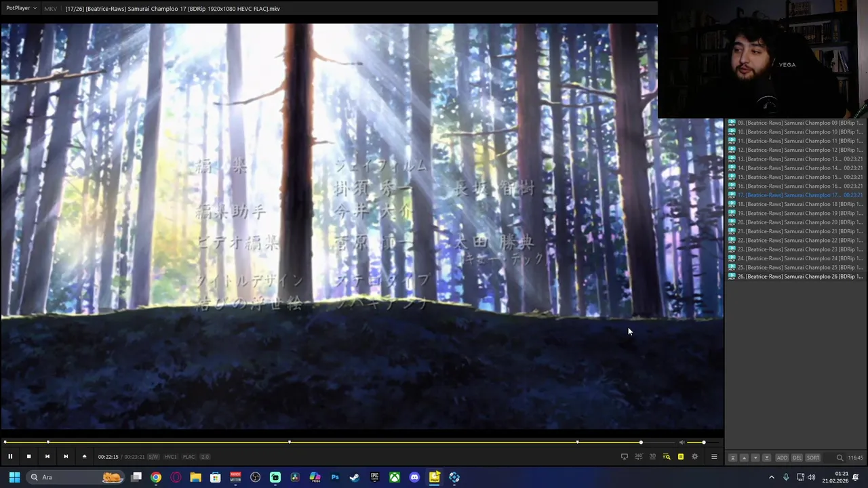Toggle 3D video mode
868x488 pixels.
pyautogui.click(x=652, y=457)
